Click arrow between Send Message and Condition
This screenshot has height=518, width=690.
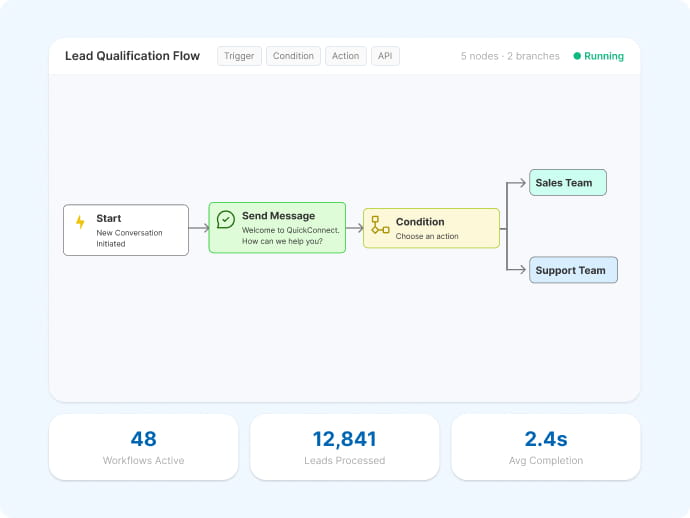point(355,228)
